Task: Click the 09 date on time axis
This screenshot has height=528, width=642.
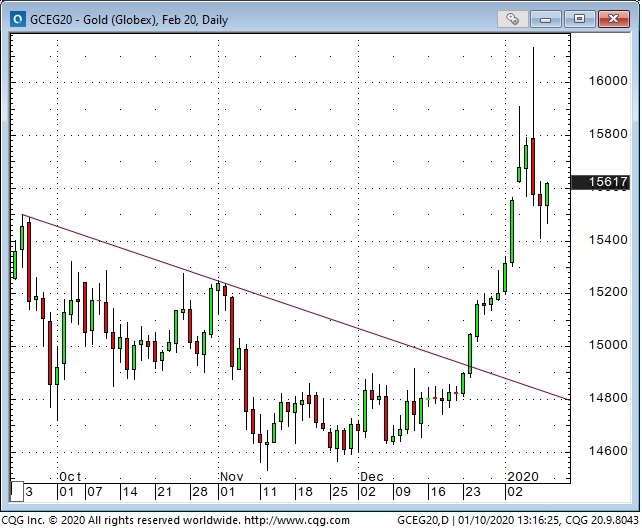Action: pyautogui.click(x=402, y=492)
